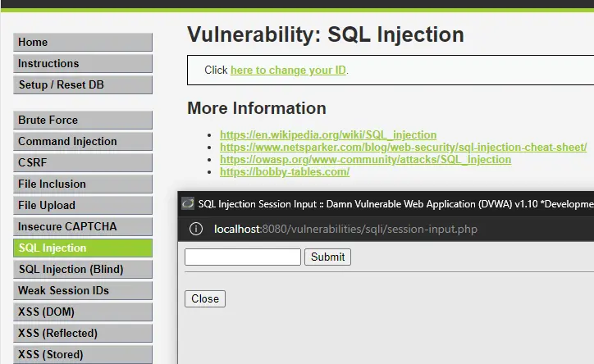The image size is (594, 364).
Task: Open the Weak Session IDs page
Action: (x=83, y=290)
